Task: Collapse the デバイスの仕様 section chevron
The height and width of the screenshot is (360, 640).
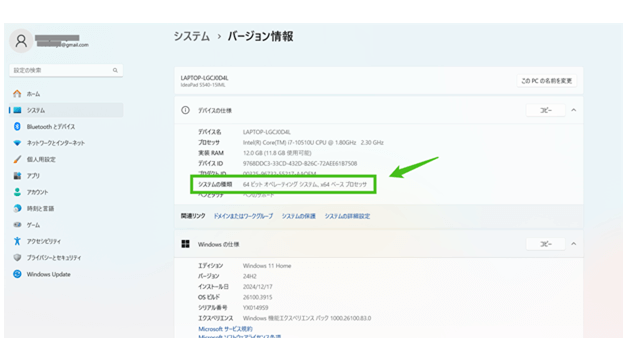Action: [x=573, y=110]
